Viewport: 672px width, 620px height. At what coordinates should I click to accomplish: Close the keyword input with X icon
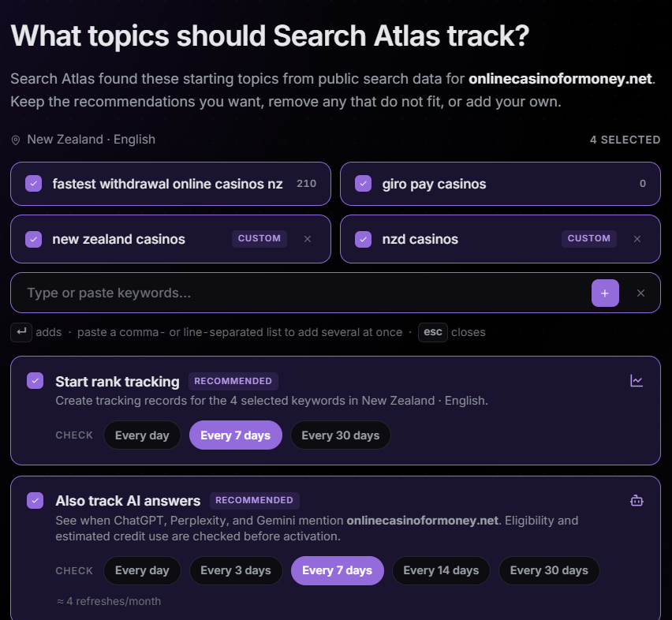[640, 293]
